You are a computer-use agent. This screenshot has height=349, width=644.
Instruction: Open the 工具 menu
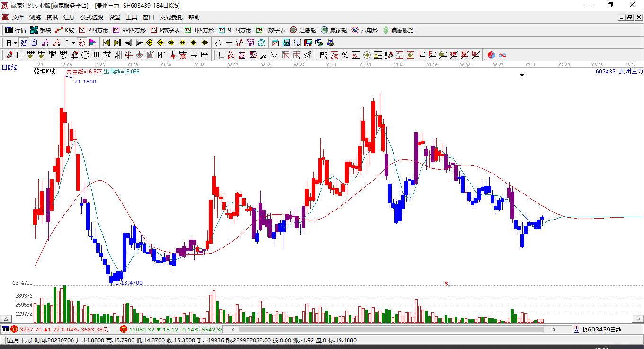[x=132, y=18]
